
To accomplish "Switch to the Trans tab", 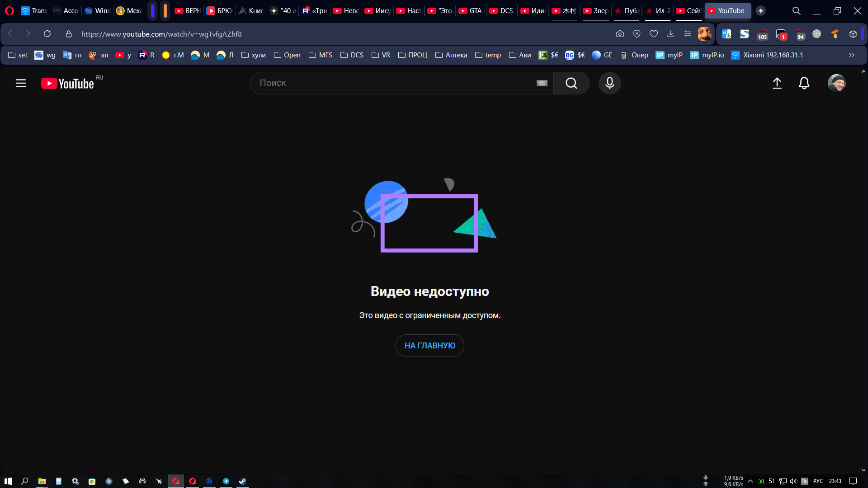I will click(x=34, y=11).
